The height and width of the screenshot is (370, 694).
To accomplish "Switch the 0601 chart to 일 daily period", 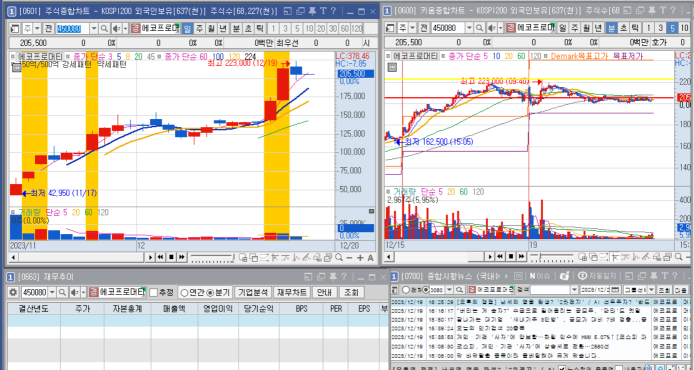I will pos(187,29).
